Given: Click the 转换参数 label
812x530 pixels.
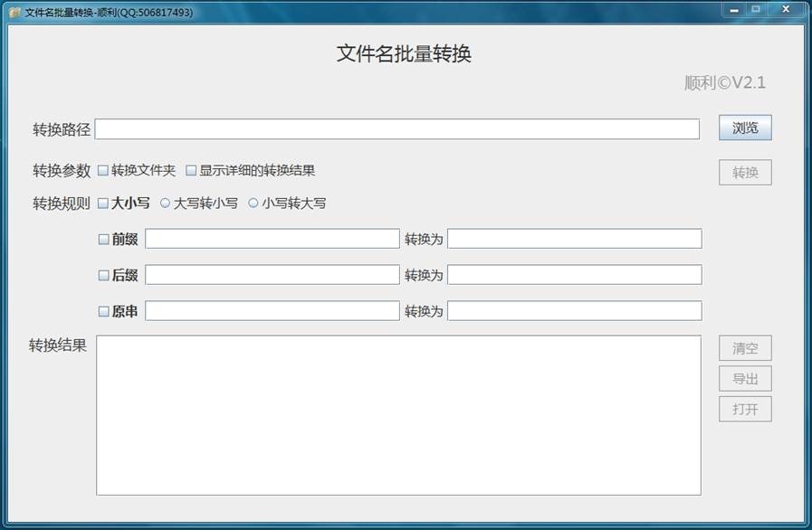Looking at the screenshot, I should 62,170.
